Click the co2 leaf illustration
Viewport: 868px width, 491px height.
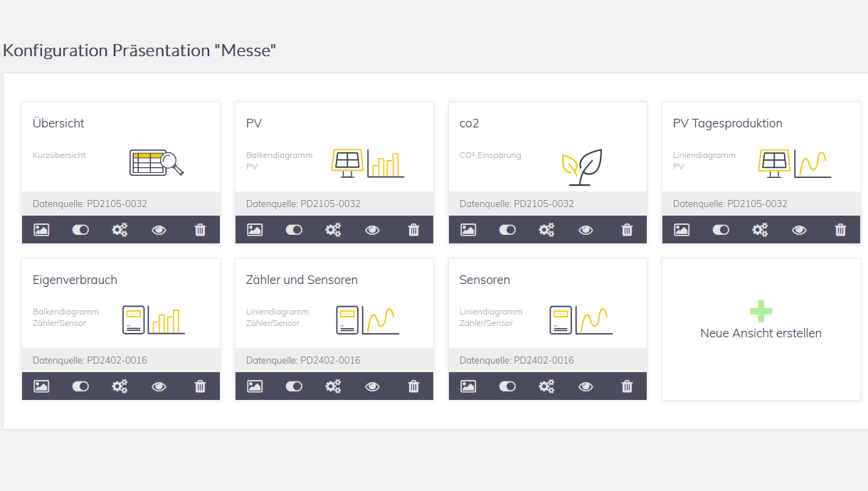[581, 167]
